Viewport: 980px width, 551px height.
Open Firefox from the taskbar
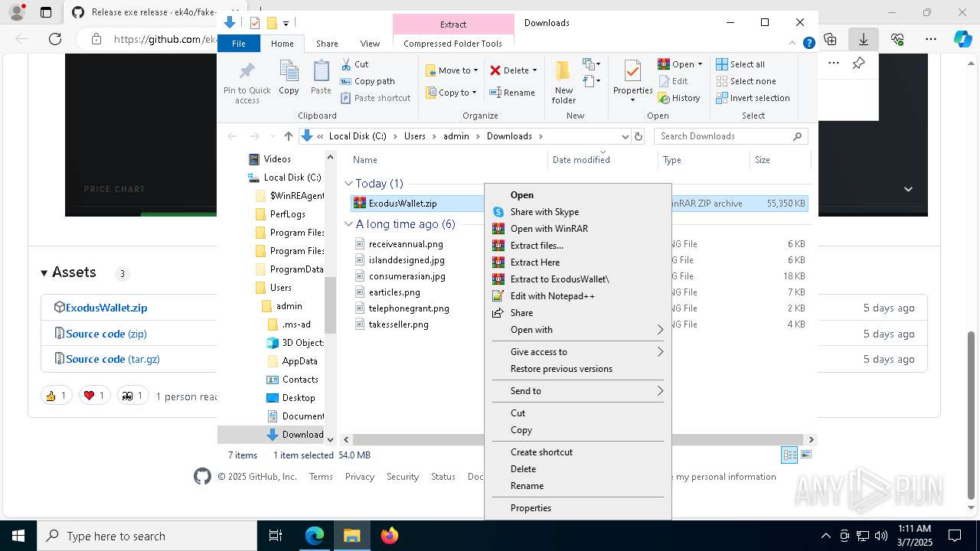click(390, 536)
